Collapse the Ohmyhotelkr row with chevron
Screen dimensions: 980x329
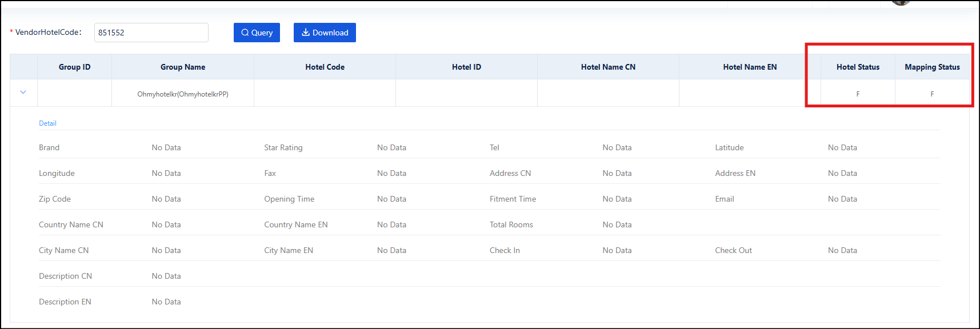pos(23,93)
